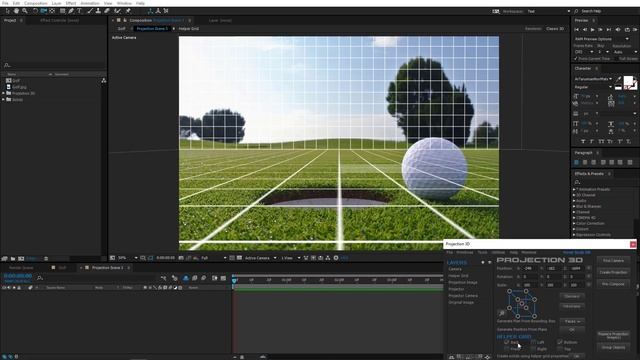Open the viewer resolution Full dropdown
This screenshot has height=360, width=640.
coord(213,258)
